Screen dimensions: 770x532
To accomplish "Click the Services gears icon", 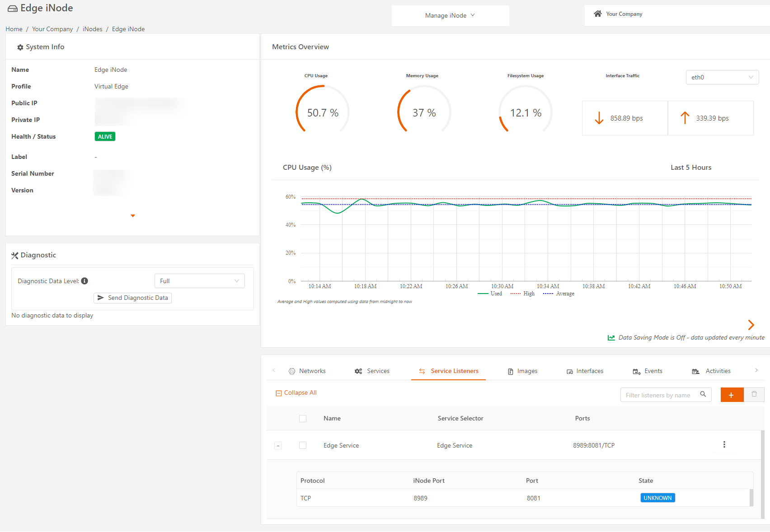I will (x=358, y=371).
